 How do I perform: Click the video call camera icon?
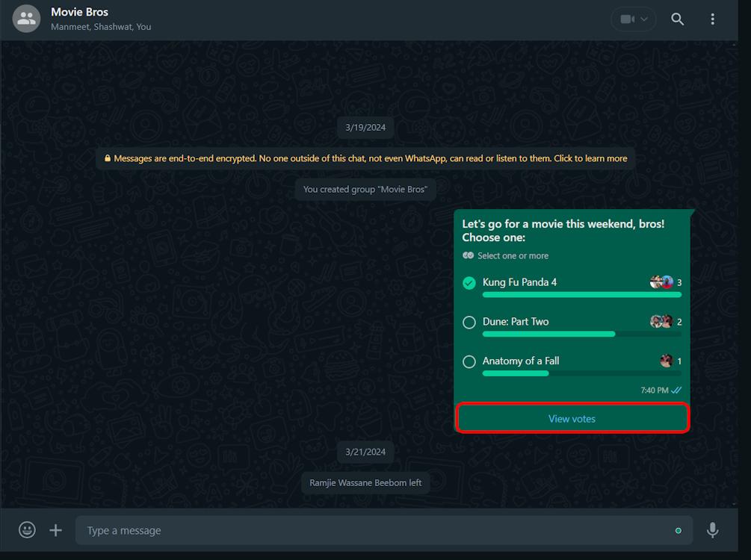click(627, 19)
